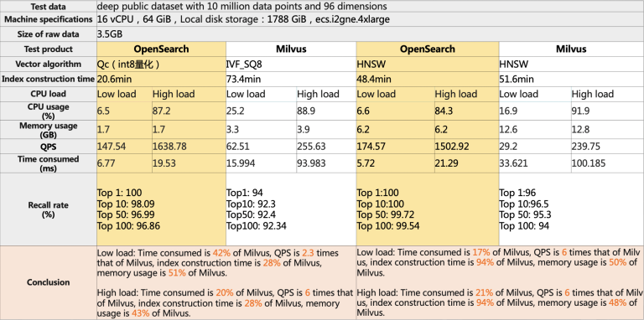The image size is (644, 320).
Task: Click the 'Index construction time' label
Action: click(49, 80)
